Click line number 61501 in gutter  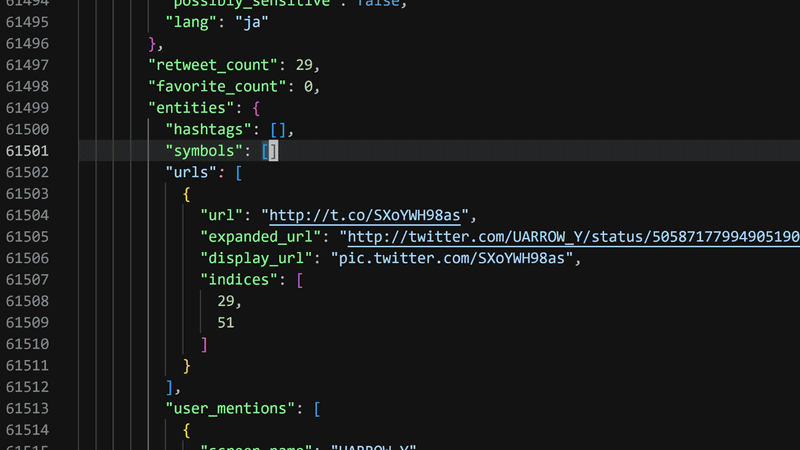coord(27,151)
